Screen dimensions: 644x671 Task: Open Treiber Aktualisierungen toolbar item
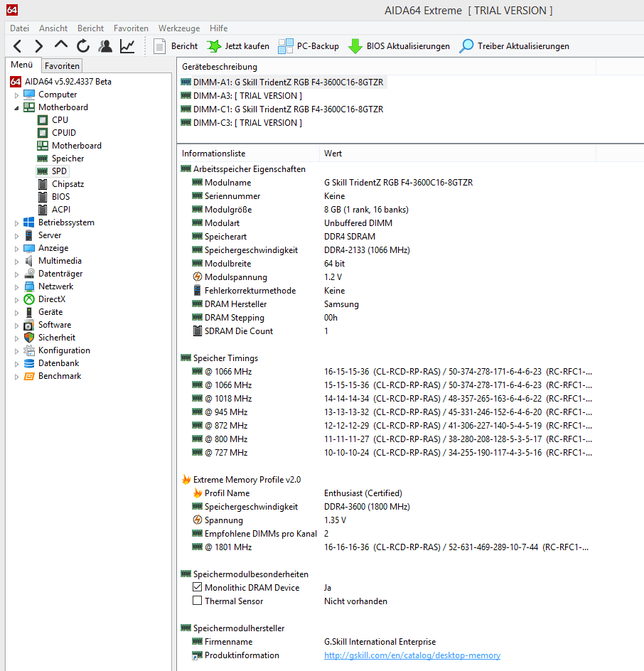click(514, 45)
